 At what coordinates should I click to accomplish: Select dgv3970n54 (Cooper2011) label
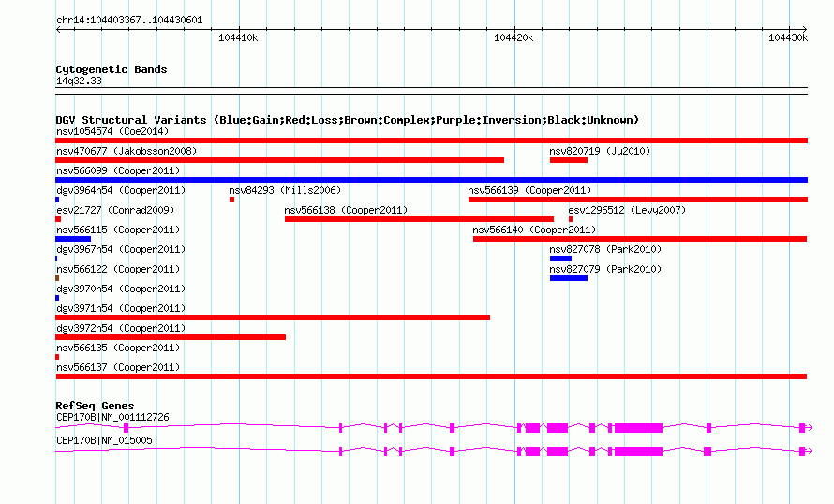click(x=121, y=289)
